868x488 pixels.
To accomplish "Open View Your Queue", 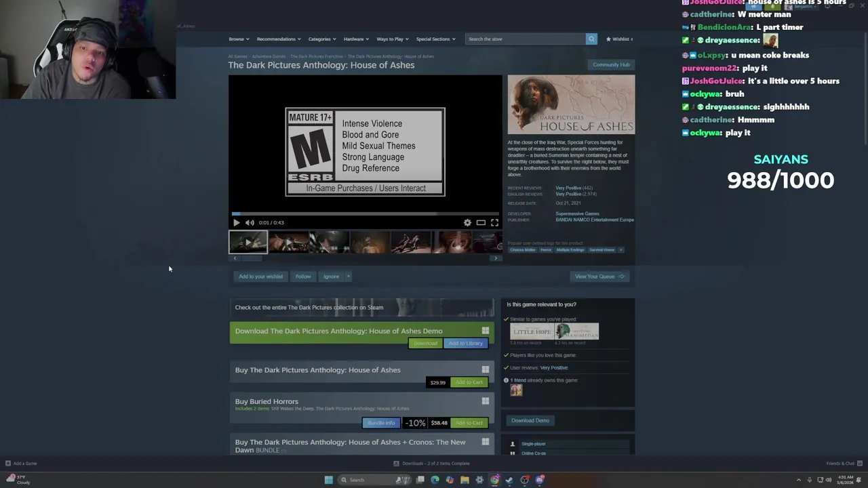I will 599,277.
